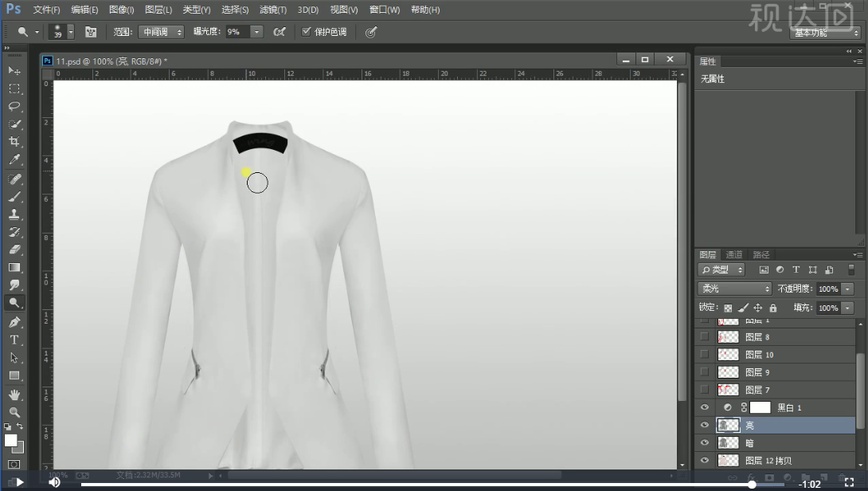
Task: Toggle tablet pressure for size icon
Action: pyautogui.click(x=371, y=32)
